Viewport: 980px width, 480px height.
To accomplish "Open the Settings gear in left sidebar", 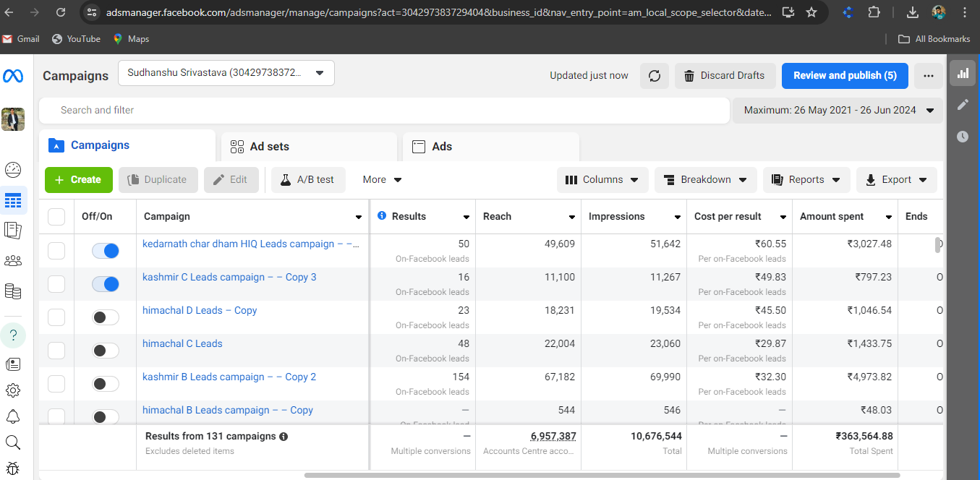I will (13, 390).
